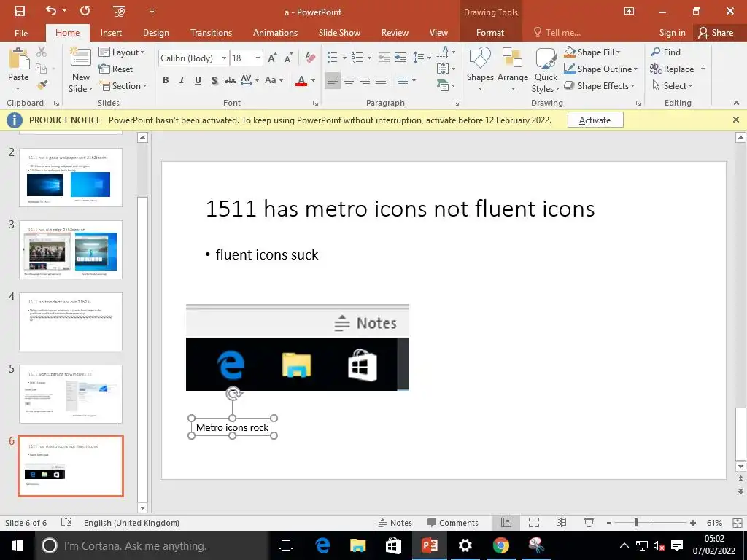The width and height of the screenshot is (747, 560).
Task: Start slideshow from beginning in Quick Access toolbar
Action: (x=119, y=11)
